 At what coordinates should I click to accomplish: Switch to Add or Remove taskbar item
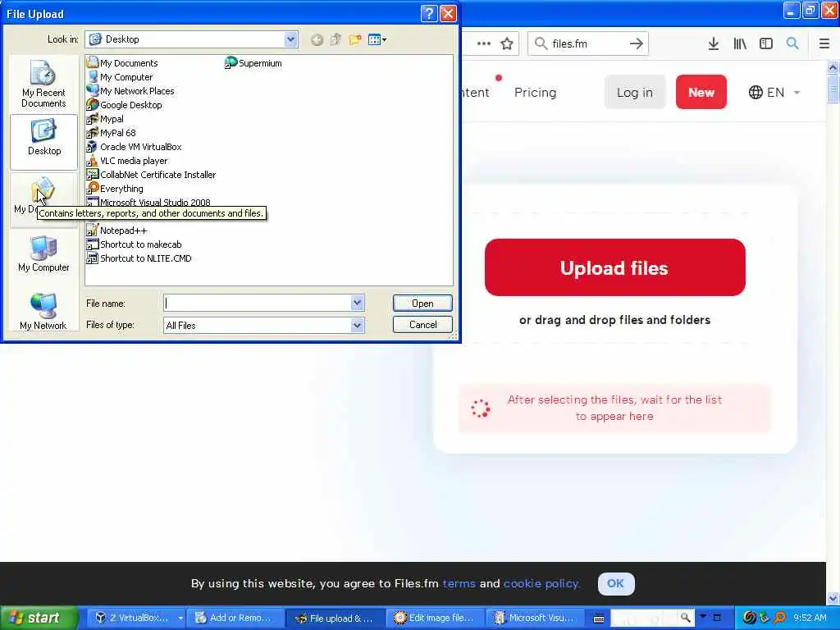tap(234, 618)
